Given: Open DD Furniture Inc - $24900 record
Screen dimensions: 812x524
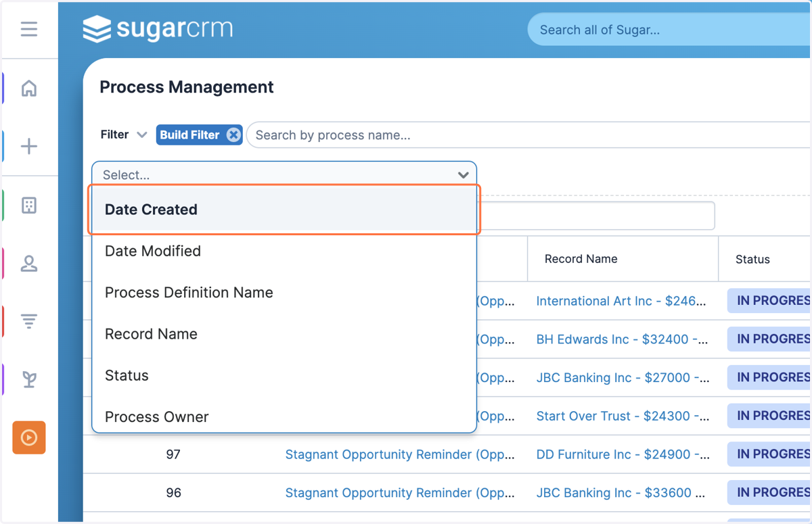Looking at the screenshot, I should pos(623,454).
